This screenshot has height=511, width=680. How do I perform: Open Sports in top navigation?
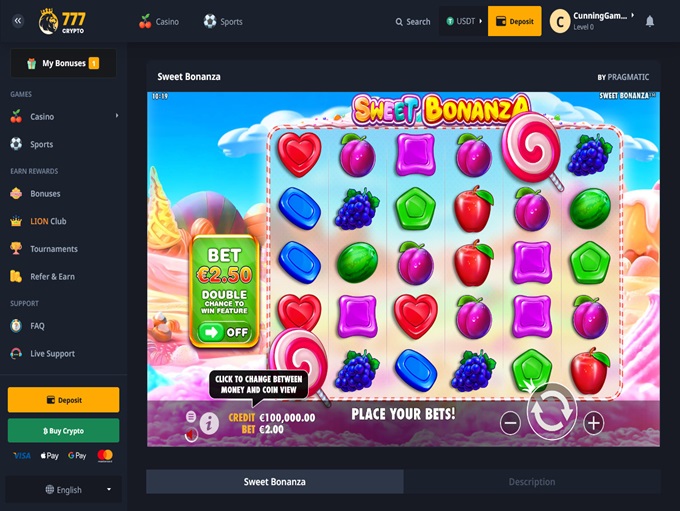pos(223,21)
